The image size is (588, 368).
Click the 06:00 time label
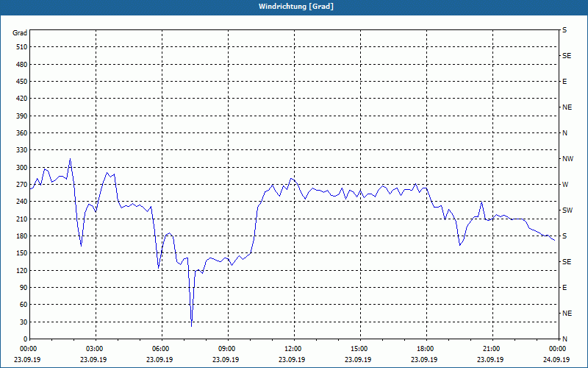pyautogui.click(x=162, y=349)
